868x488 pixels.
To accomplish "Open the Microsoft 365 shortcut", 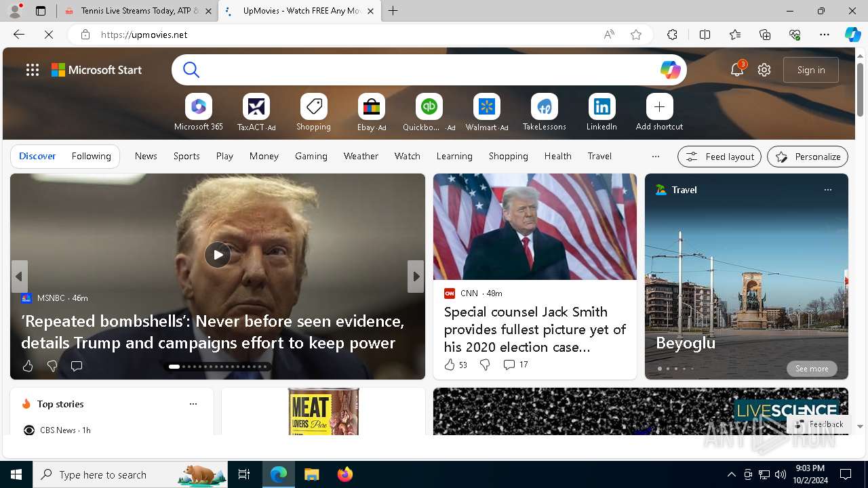I will [x=199, y=113].
